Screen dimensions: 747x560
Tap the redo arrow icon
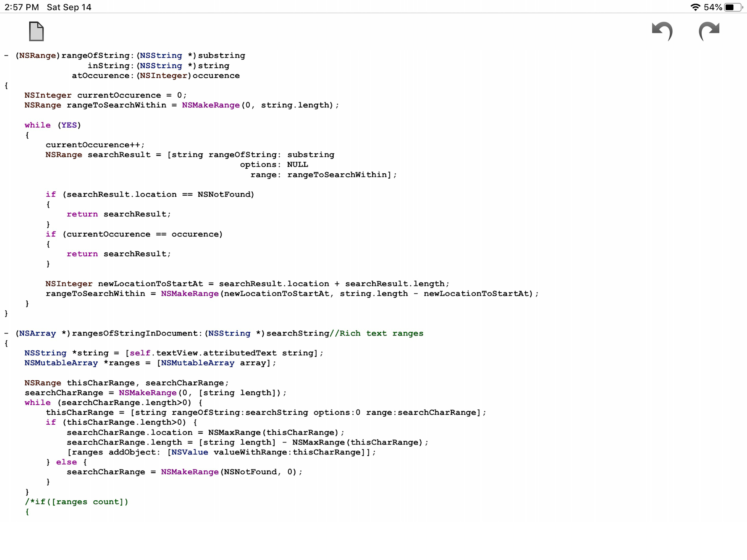coord(709,31)
